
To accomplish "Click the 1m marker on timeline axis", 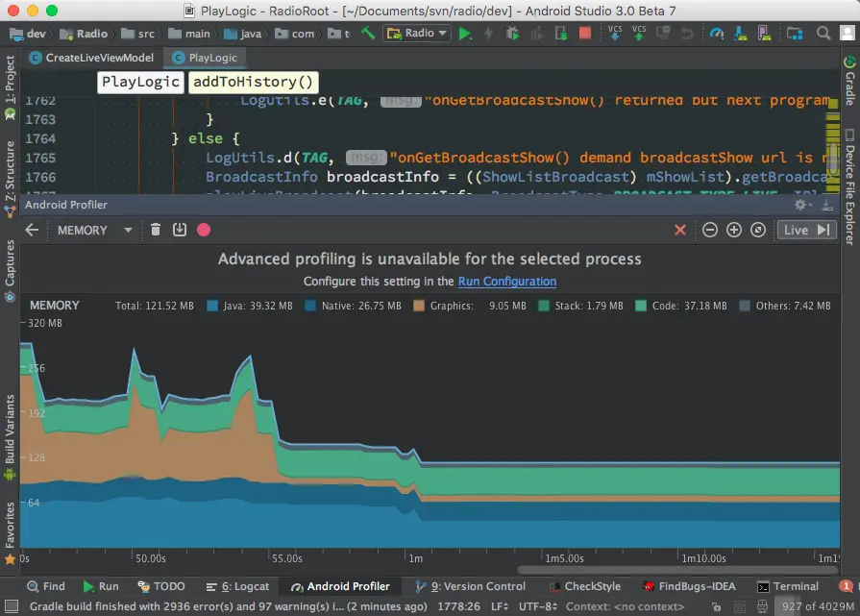I will (416, 558).
